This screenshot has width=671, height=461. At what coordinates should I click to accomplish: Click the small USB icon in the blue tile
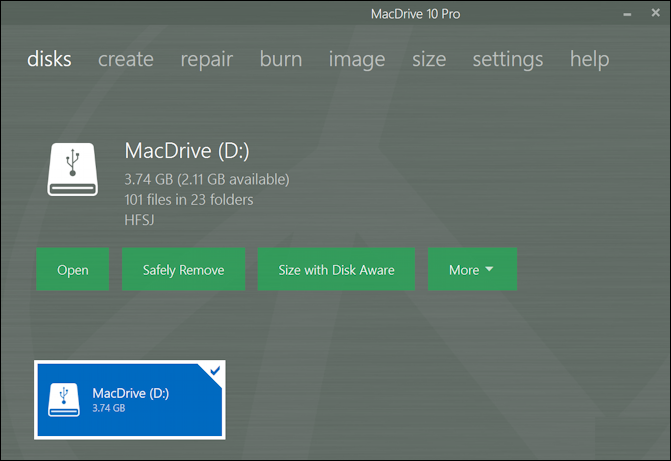point(64,399)
